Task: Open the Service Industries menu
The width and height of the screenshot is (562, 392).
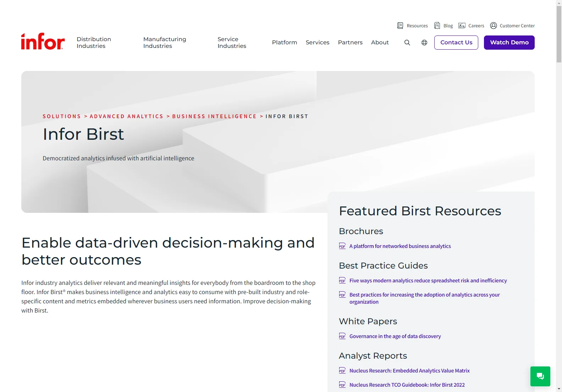Action: 232,43
